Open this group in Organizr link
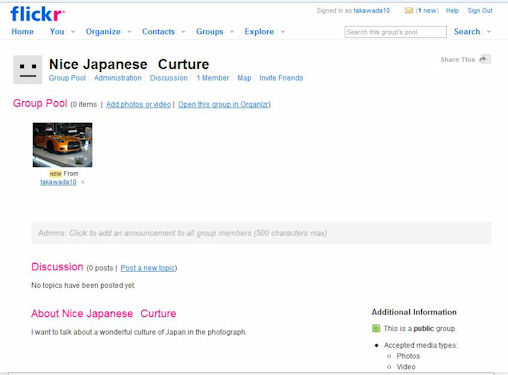 [223, 104]
